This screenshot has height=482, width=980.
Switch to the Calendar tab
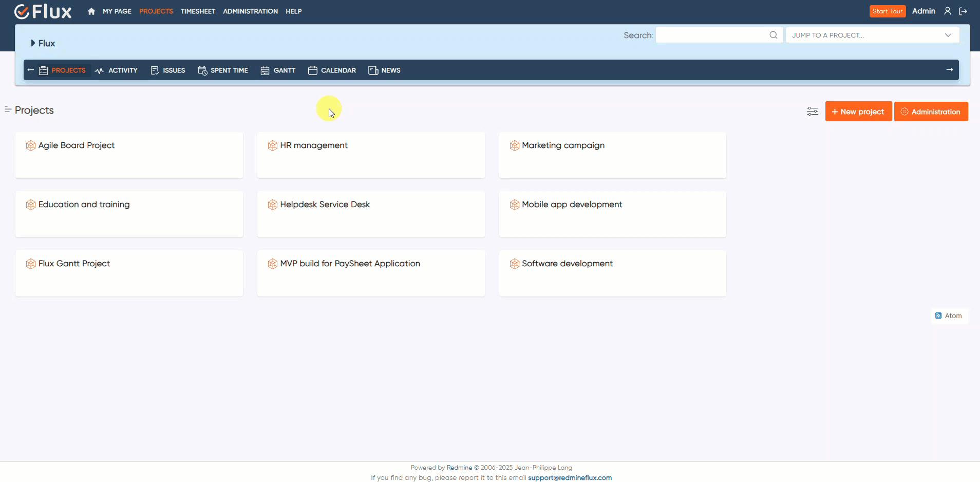tap(332, 70)
